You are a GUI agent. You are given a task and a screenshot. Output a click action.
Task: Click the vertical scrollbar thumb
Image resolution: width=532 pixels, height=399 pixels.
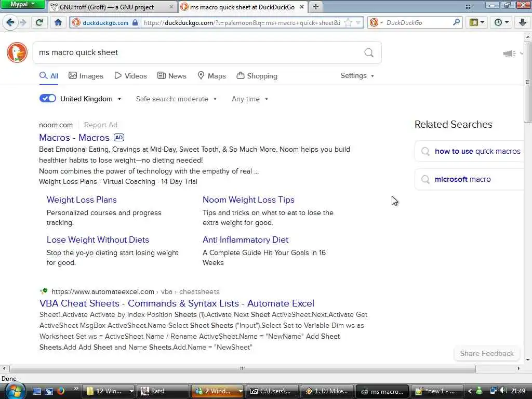coord(527,82)
